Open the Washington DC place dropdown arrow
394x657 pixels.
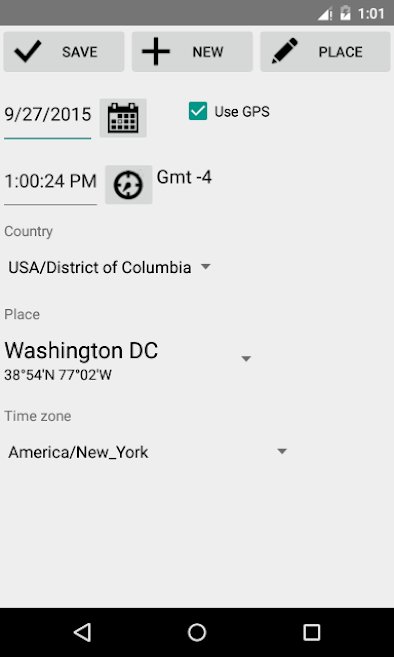click(x=246, y=359)
